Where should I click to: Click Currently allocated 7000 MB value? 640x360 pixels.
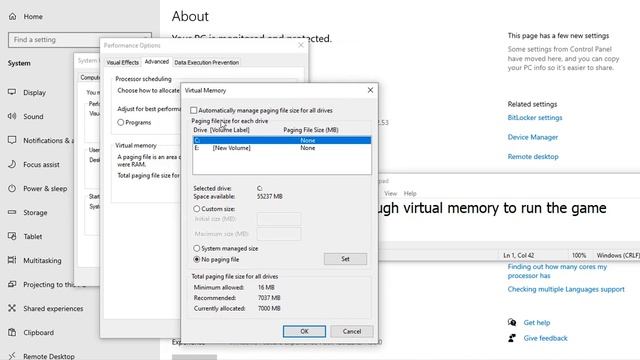(269, 308)
